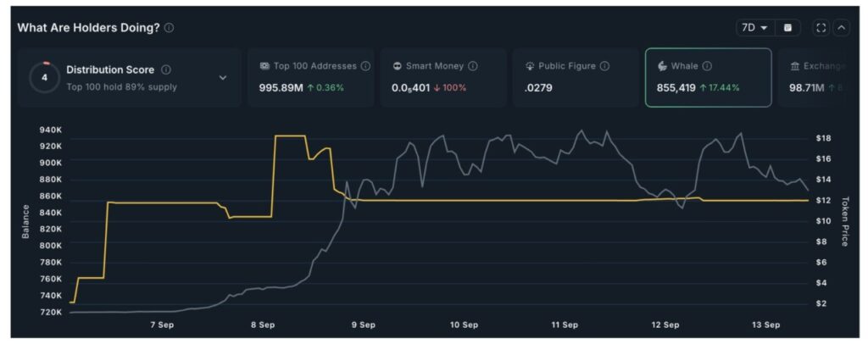868x344 pixels.
Task: Click the 9 Sep marker on timeline
Action: pos(363,325)
